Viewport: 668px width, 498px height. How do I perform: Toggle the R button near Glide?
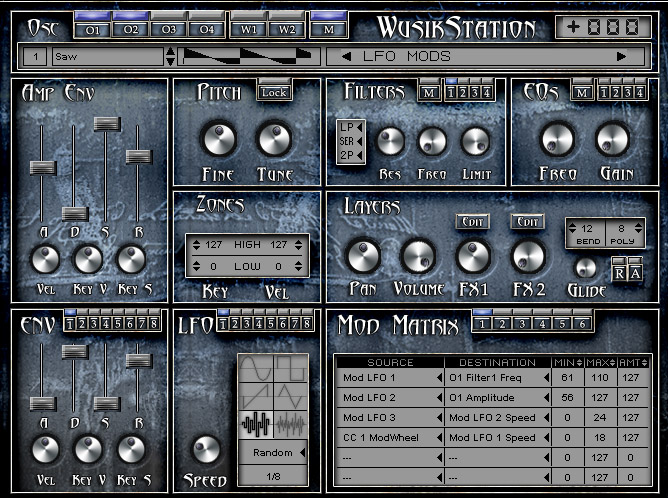tap(619, 269)
